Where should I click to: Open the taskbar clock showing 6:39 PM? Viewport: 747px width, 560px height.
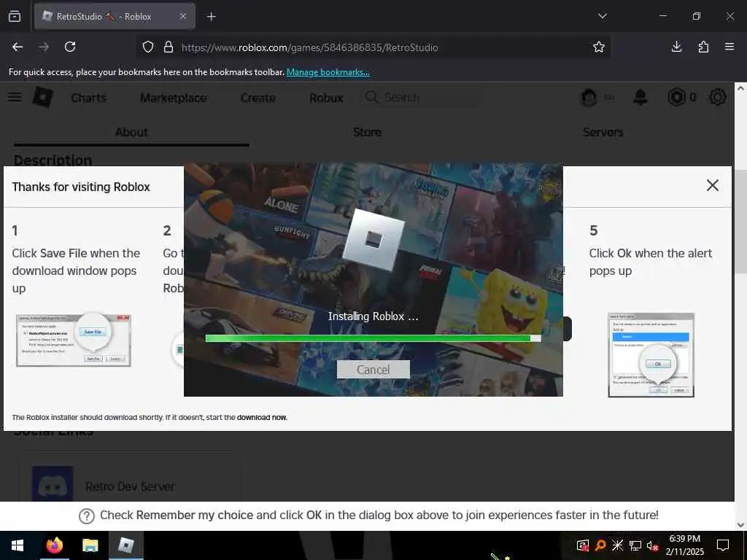[x=684, y=545]
